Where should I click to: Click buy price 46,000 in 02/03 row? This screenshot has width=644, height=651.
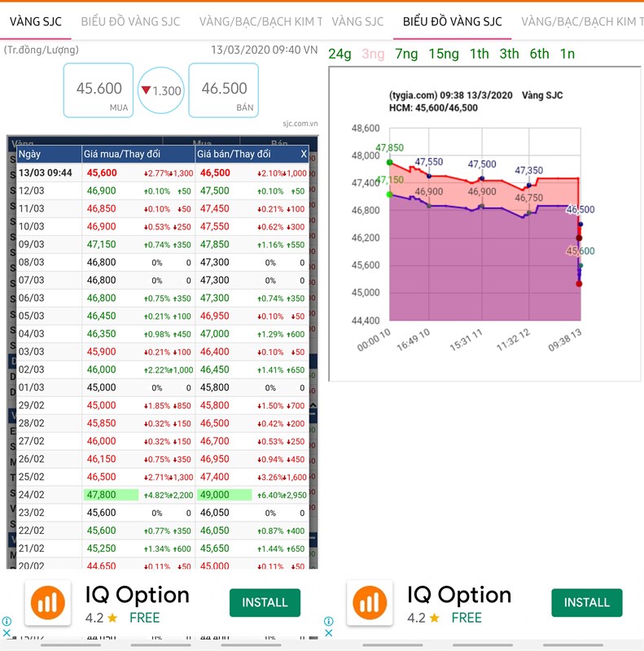[102, 369]
